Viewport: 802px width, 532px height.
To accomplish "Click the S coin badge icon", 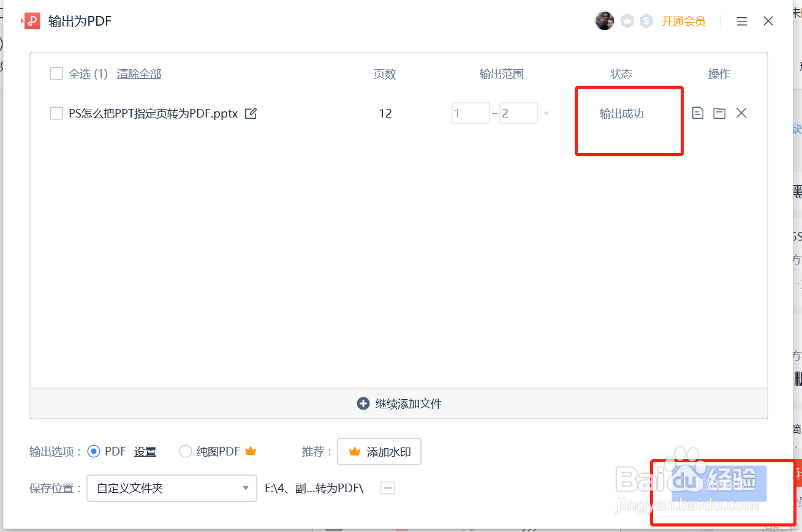I will [x=646, y=21].
